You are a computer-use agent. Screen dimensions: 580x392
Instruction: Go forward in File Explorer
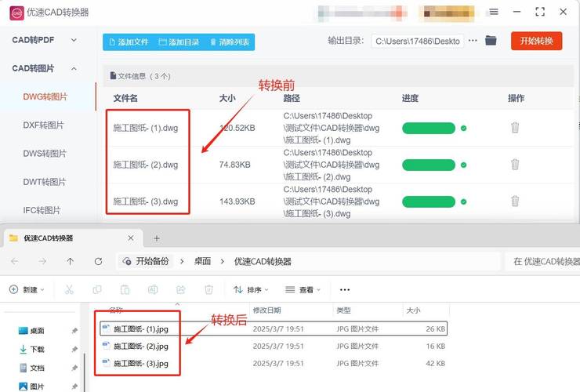point(42,261)
